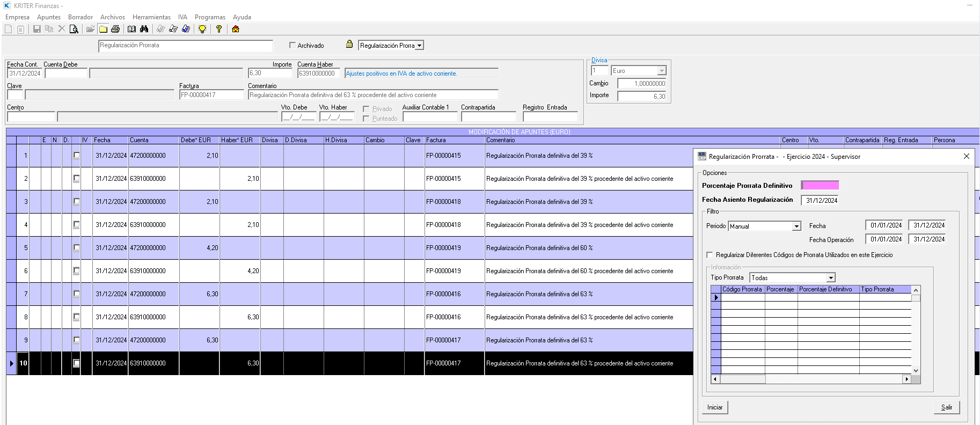Screen dimensions: 980x425
Task: Open print preview magnifier icon
Action: [74, 29]
